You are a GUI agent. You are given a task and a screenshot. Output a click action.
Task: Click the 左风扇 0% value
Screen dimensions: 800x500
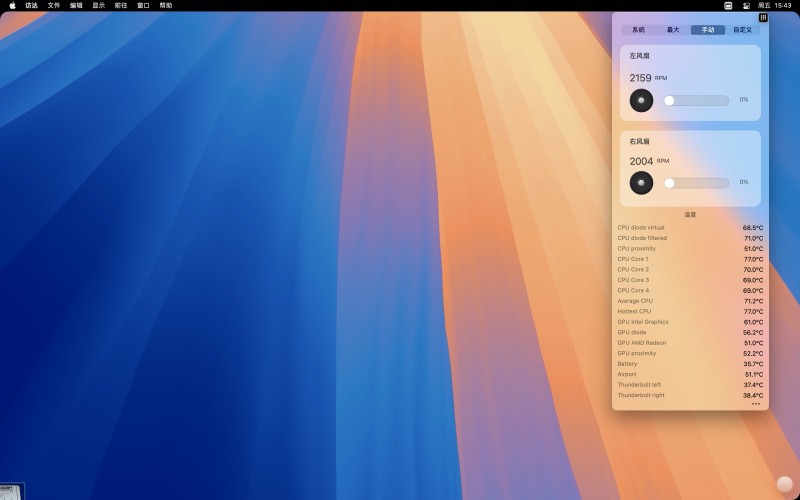(x=744, y=100)
